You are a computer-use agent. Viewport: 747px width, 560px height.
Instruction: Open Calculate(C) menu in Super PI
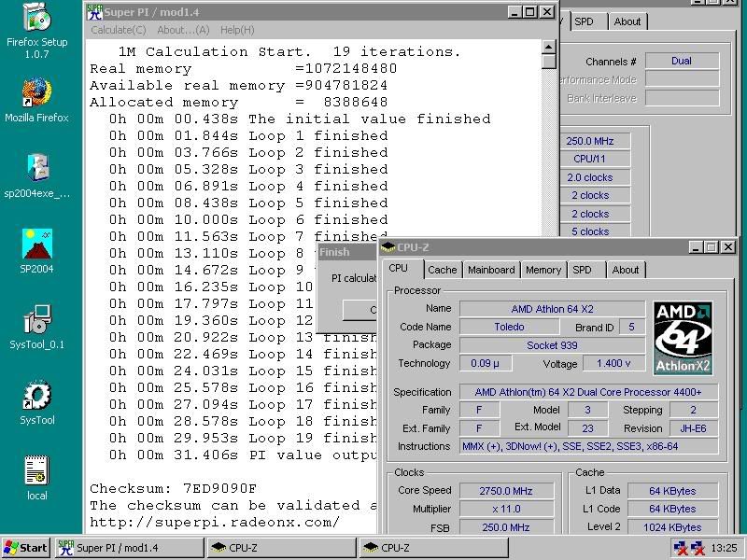click(119, 30)
